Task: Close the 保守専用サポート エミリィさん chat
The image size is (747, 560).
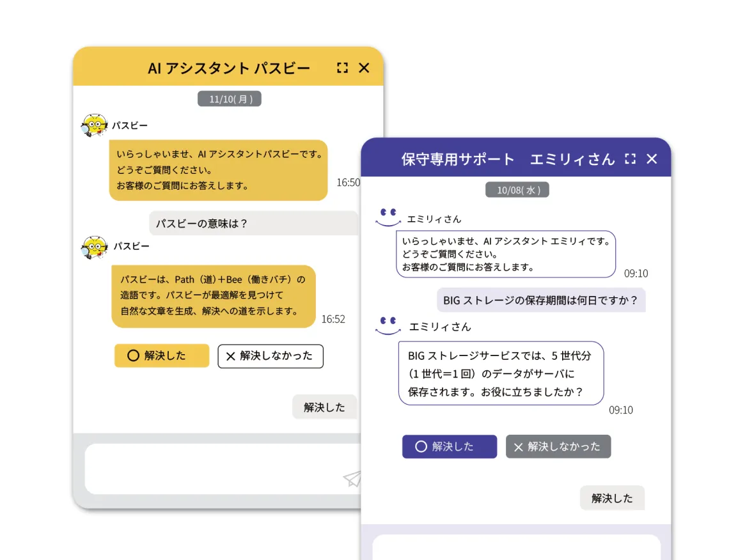Action: click(652, 159)
